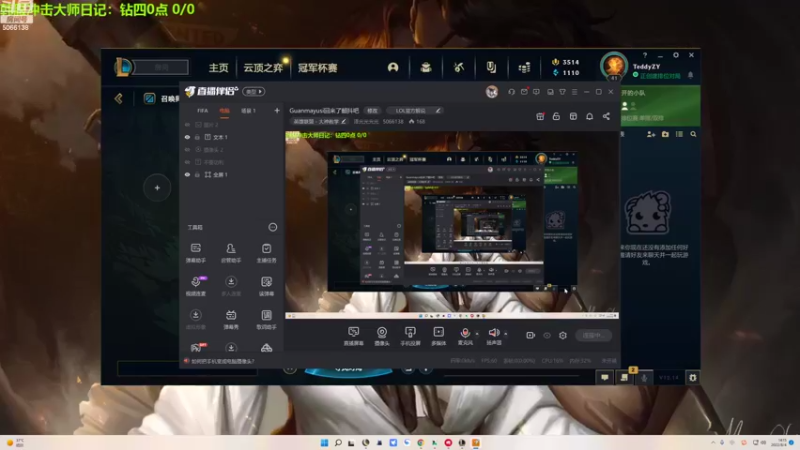800x450 pixels.
Task: Open 视频连麦 tool in toolbox
Action: coord(195,286)
